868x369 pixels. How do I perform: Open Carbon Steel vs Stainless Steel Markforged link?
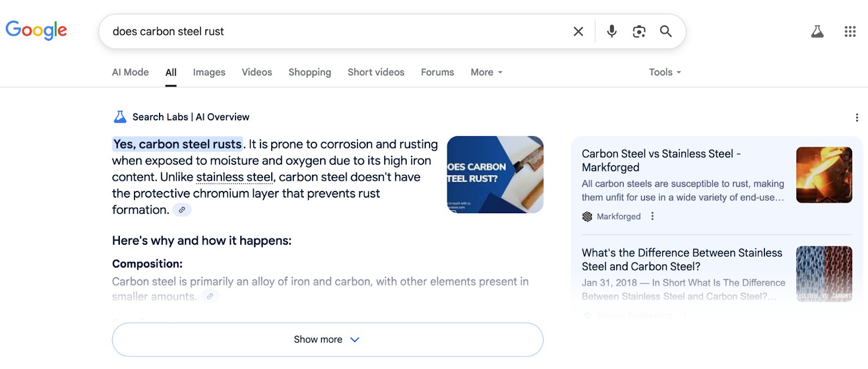coord(661,160)
